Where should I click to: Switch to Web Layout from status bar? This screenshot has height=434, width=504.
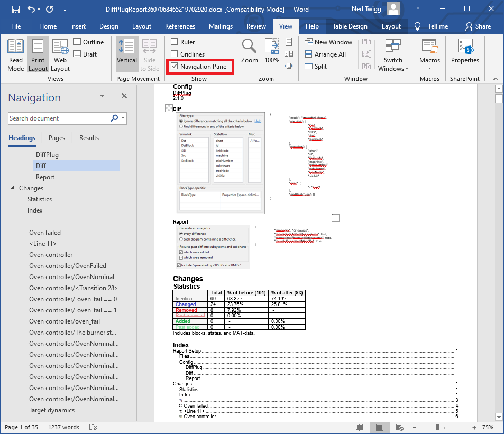tap(399, 427)
